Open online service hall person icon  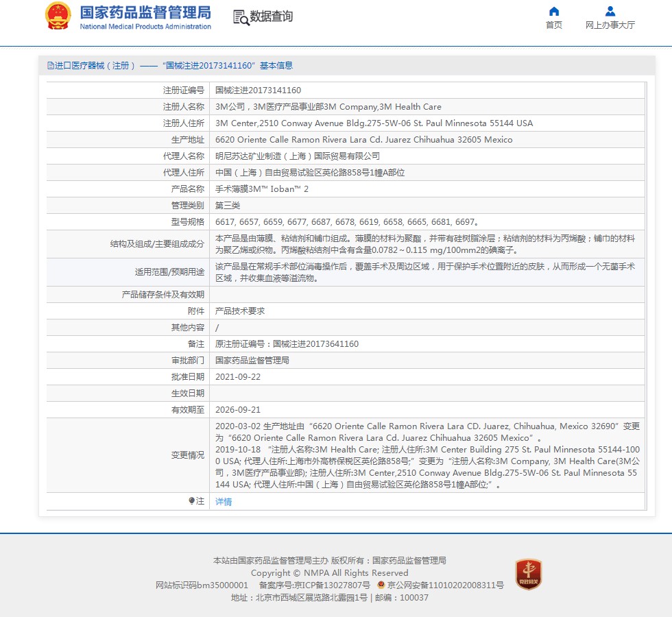click(610, 11)
